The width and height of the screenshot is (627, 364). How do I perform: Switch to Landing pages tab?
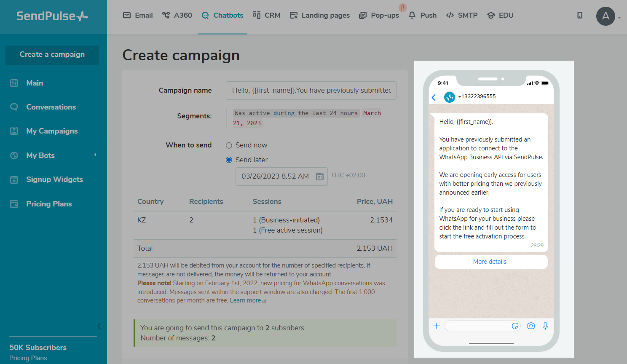coord(320,15)
